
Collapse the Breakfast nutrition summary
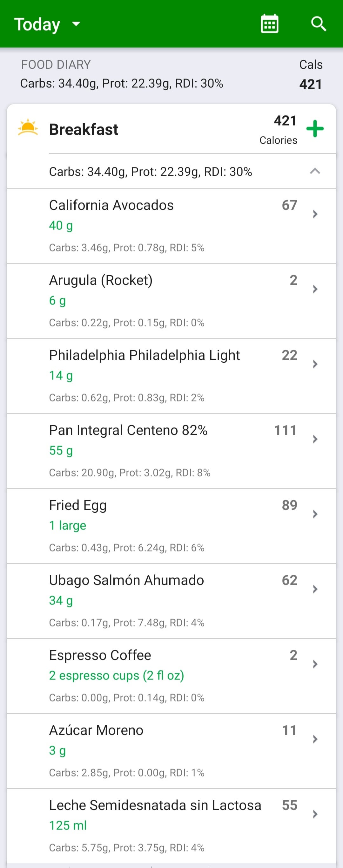point(315,171)
